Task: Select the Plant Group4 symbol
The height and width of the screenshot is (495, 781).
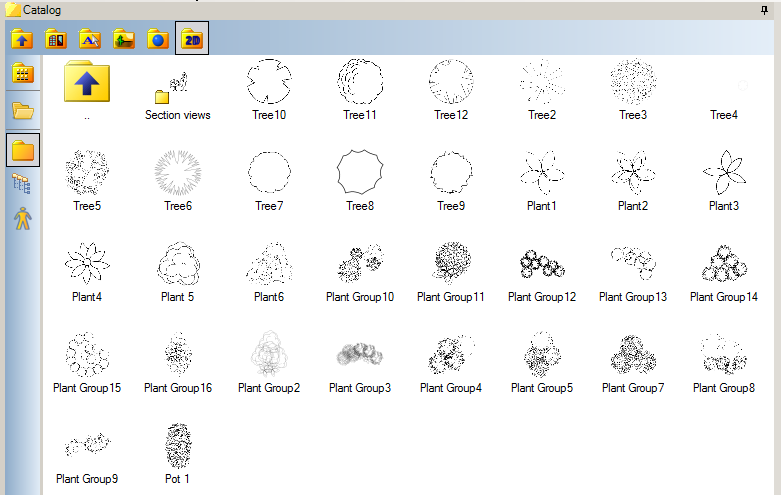Action: (451, 354)
